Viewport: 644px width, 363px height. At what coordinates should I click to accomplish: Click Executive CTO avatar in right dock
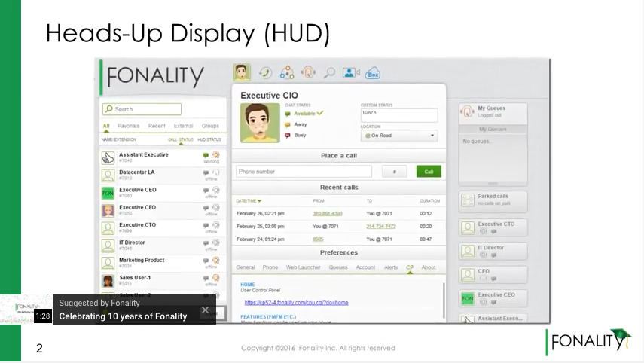pos(468,227)
